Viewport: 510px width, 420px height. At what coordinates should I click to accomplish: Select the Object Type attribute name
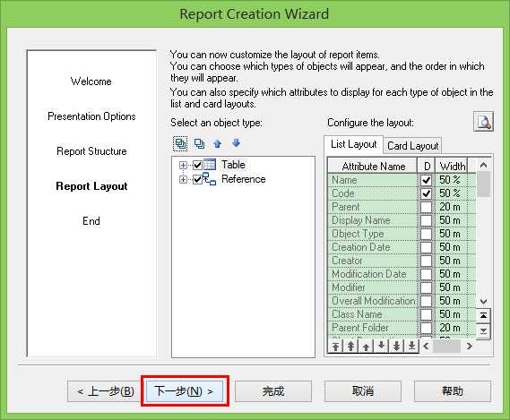pos(358,234)
